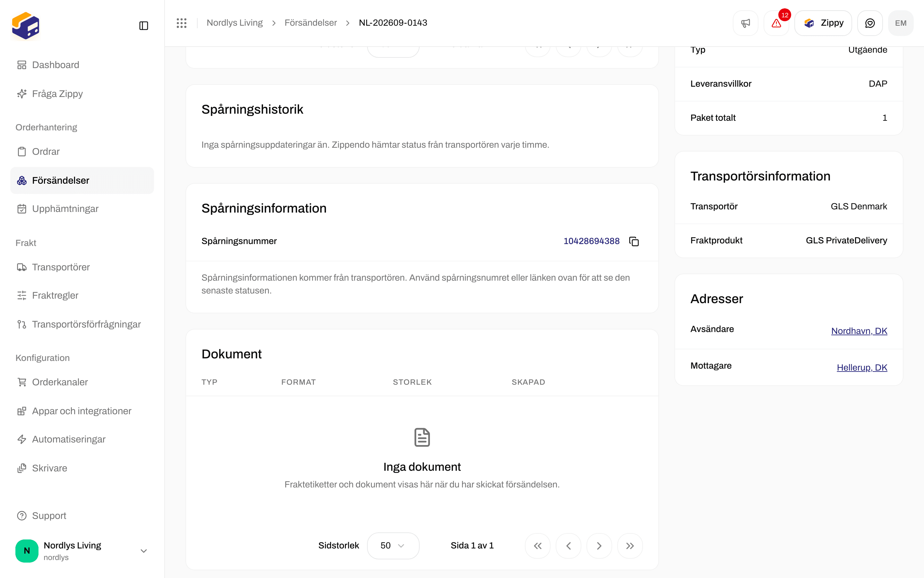This screenshot has width=924, height=578.
Task: Click the Inga dokument document icon
Action: pyautogui.click(x=422, y=437)
